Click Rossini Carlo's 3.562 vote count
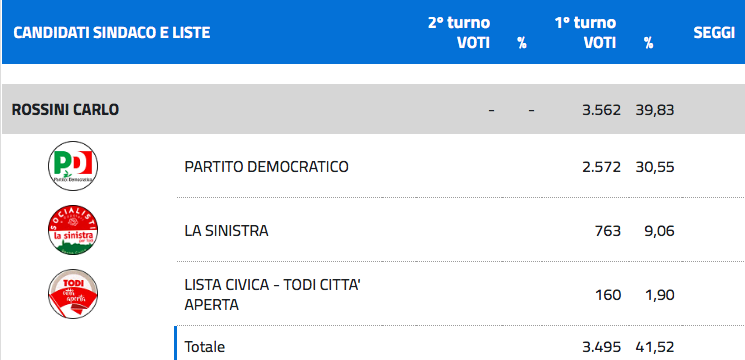Screen dimensions: 745x360 [x=602, y=110]
